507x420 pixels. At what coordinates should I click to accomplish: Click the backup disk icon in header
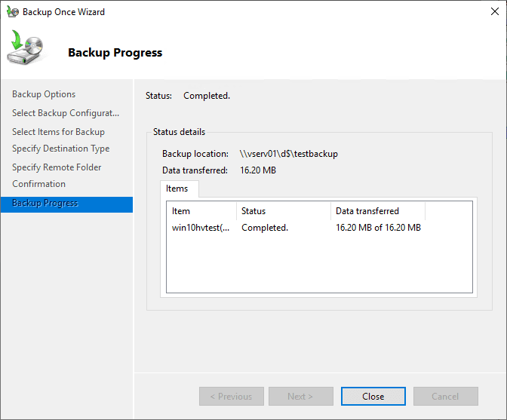click(x=26, y=50)
